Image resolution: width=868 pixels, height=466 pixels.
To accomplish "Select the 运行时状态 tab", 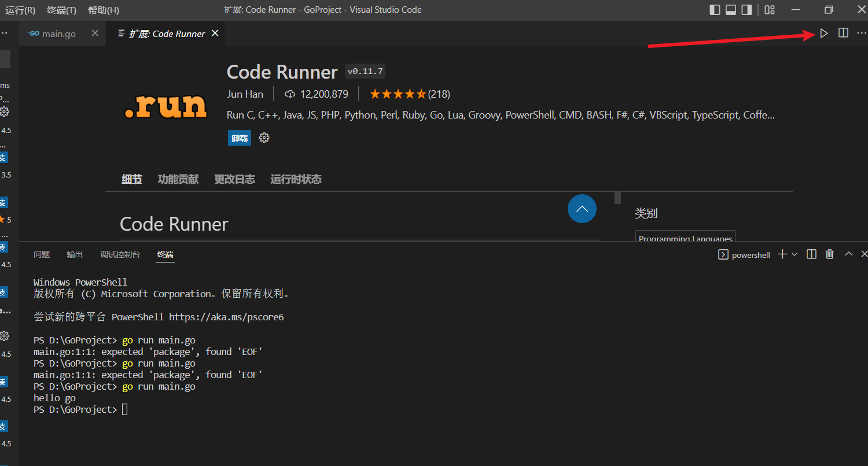I will [x=296, y=179].
